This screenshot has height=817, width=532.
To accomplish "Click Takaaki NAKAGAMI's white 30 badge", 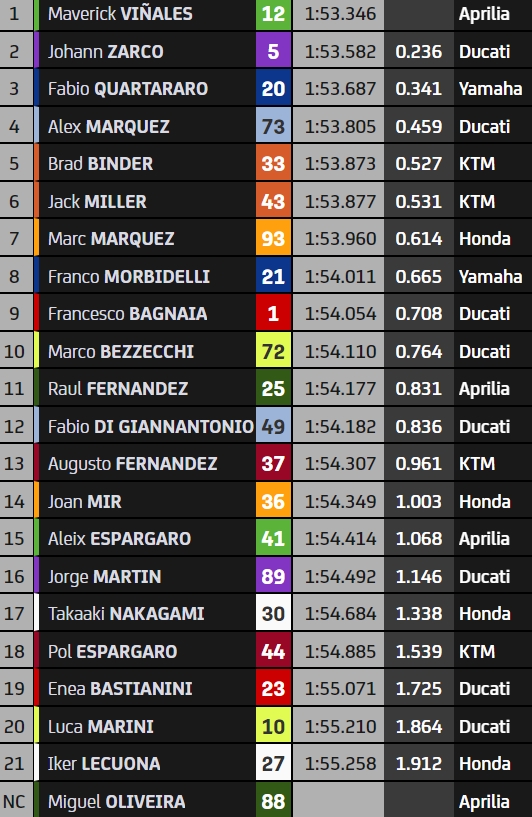I will coord(274,614).
